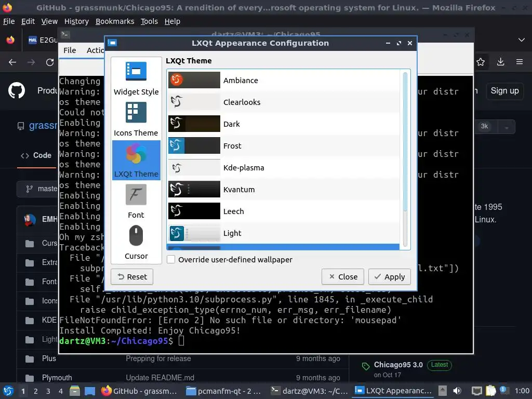Viewport: 532px width, 399px height.
Task: Switch to desktop 1
Action: (x=23, y=391)
